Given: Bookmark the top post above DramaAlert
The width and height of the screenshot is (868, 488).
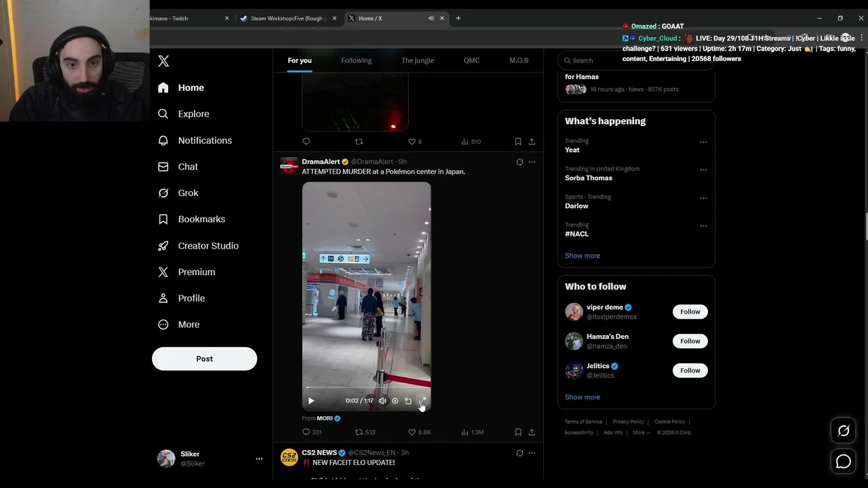Looking at the screenshot, I should coord(518,142).
